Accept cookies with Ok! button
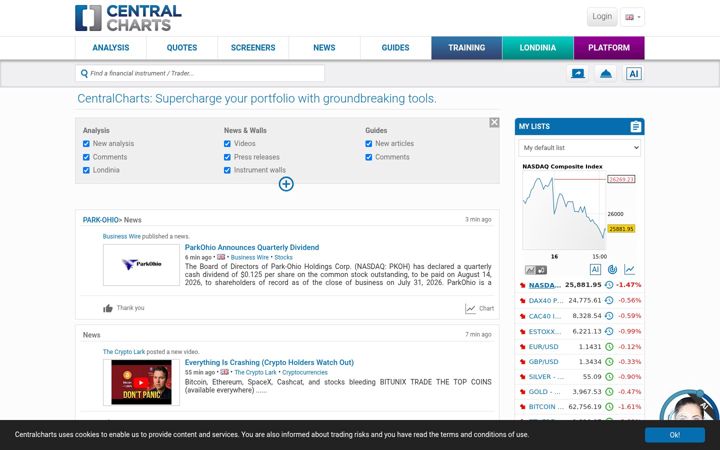The height and width of the screenshot is (450, 720). [675, 435]
